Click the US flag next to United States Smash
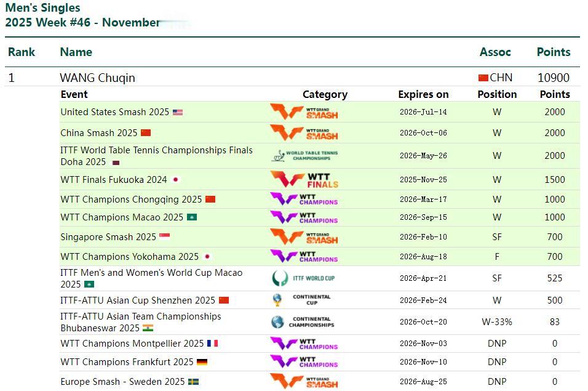Viewport: 588px width, 391px height. click(x=178, y=112)
